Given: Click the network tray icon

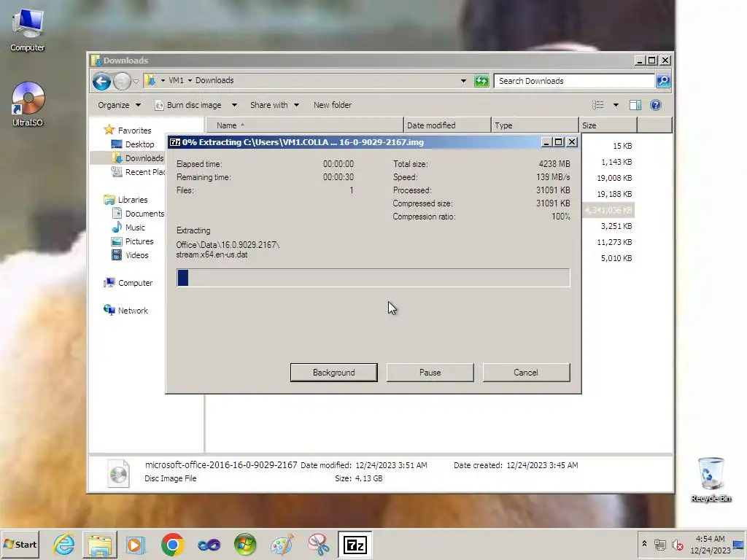Looking at the screenshot, I should pos(659,545).
